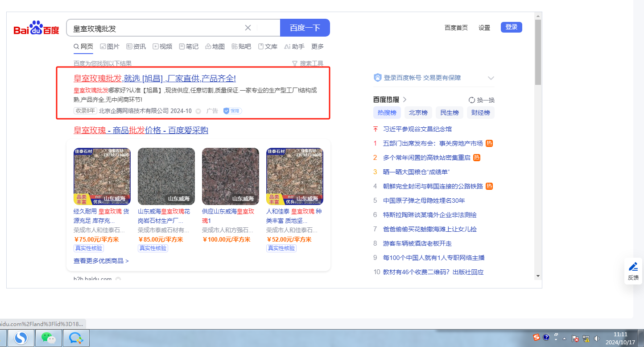Open dropdown arrow beside ad date 2024-10
This screenshot has height=347, width=644.
(198, 111)
